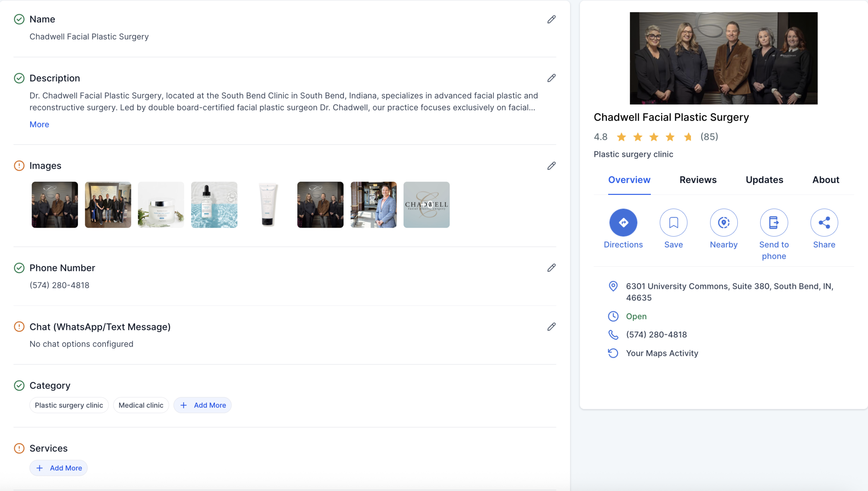Click the orange warning icon beside Chat
Image resolution: width=868 pixels, height=491 pixels.
click(19, 327)
